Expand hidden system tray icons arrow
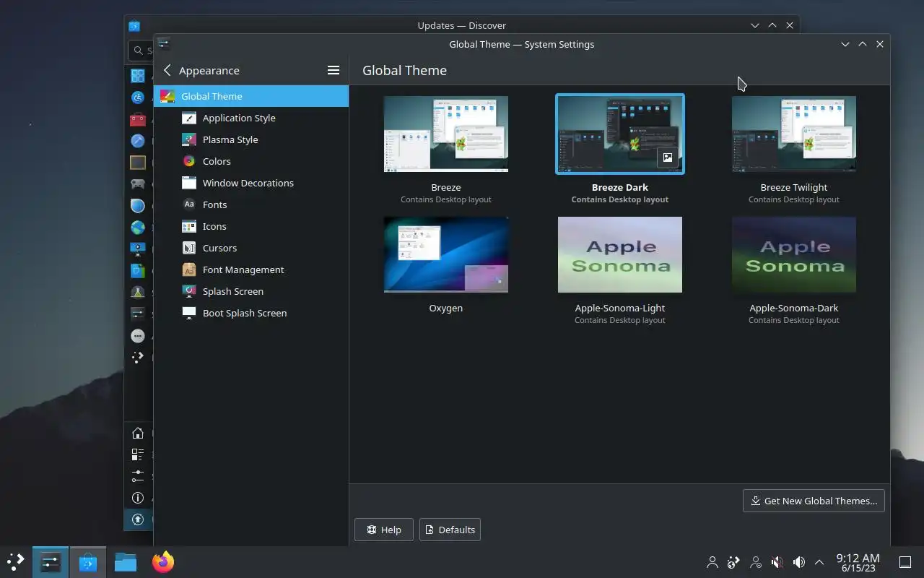 click(819, 562)
